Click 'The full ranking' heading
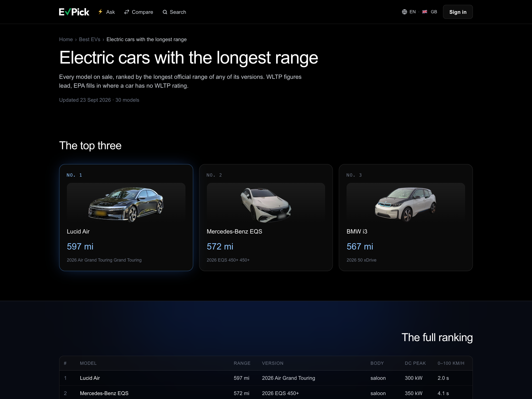 pyautogui.click(x=437, y=337)
